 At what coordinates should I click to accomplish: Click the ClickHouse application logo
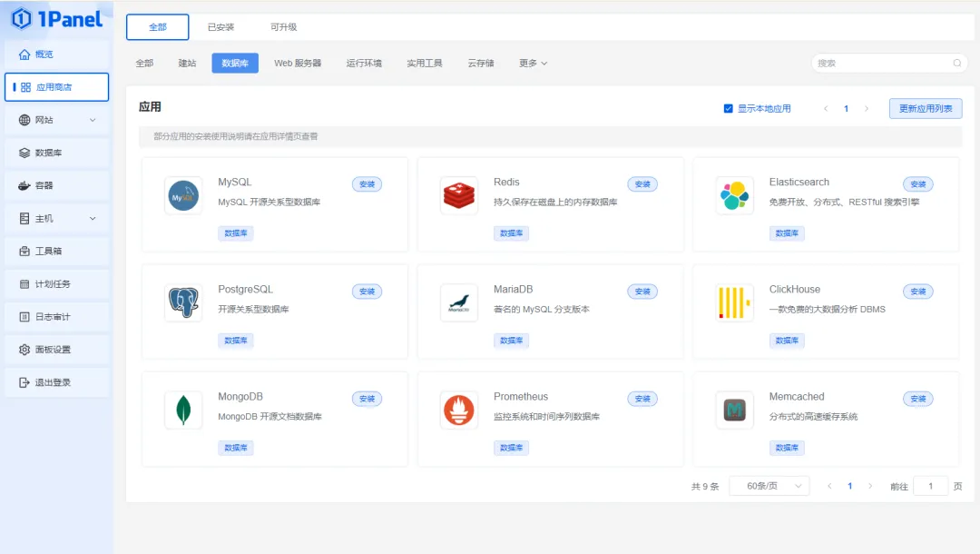[x=735, y=303]
